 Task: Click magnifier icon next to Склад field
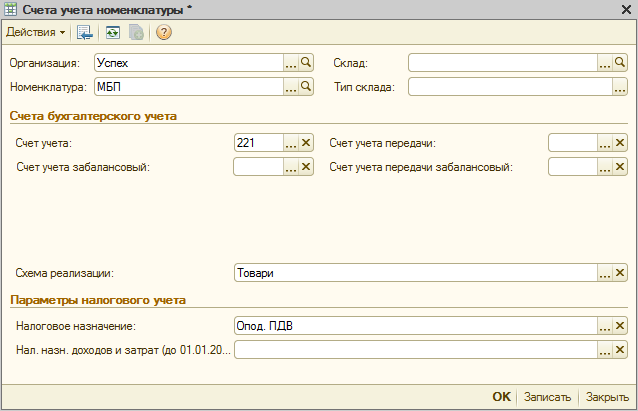click(620, 62)
